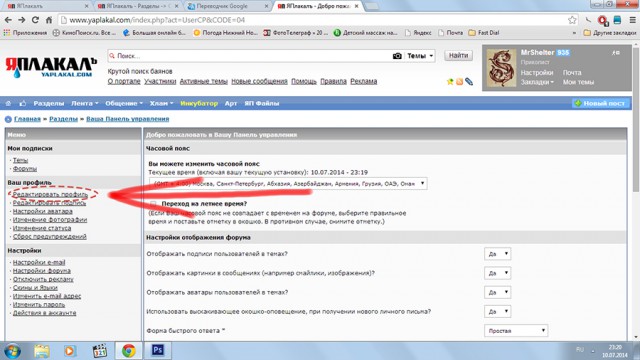Click the blue extension icon in toolbar
The image size is (640, 360).
point(617,20)
